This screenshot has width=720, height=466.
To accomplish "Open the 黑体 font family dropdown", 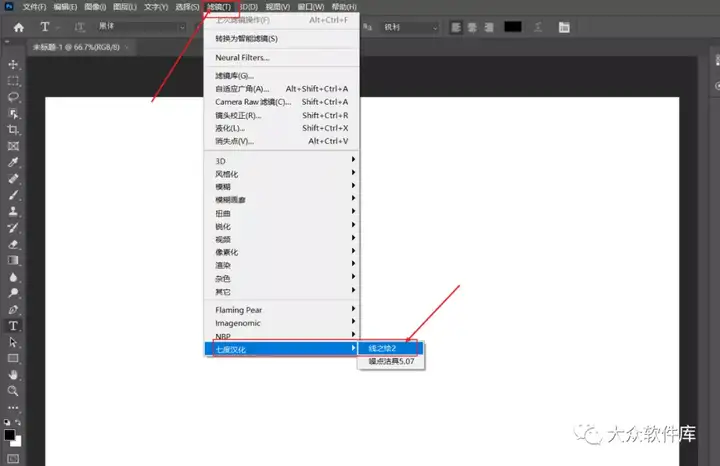I will (141, 27).
